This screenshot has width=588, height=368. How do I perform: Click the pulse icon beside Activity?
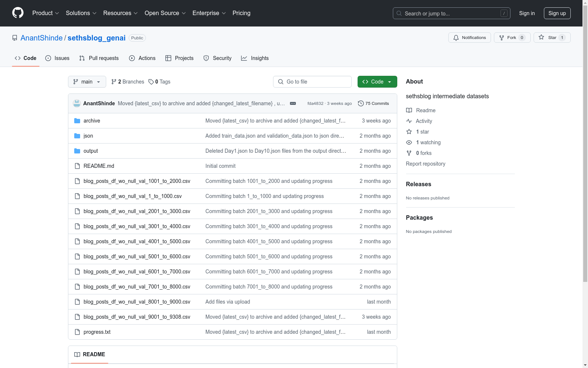pyautogui.click(x=409, y=121)
